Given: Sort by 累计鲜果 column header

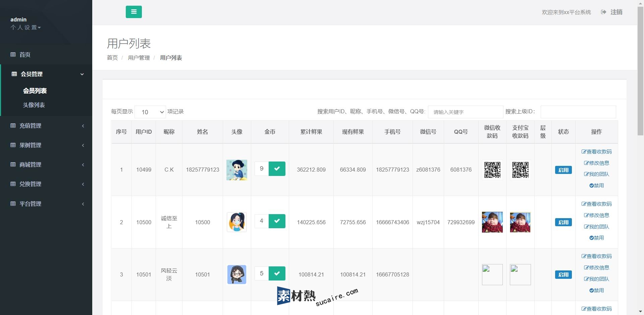Looking at the screenshot, I should 311,132.
